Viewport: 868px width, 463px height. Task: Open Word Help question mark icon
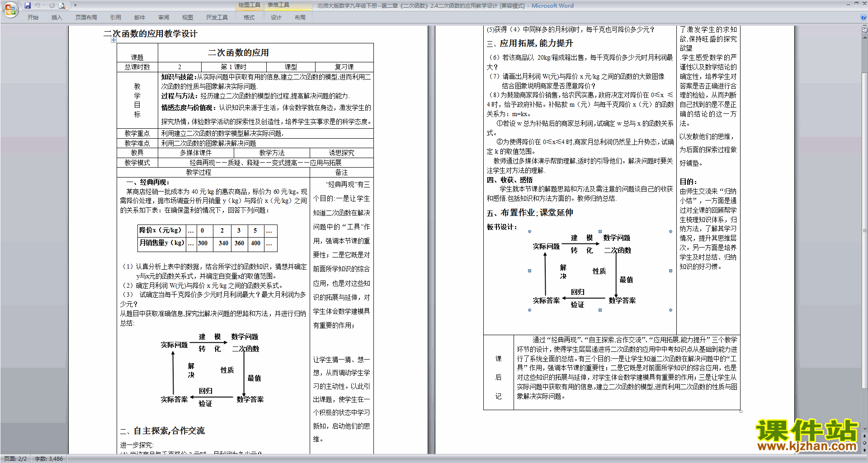coord(863,17)
